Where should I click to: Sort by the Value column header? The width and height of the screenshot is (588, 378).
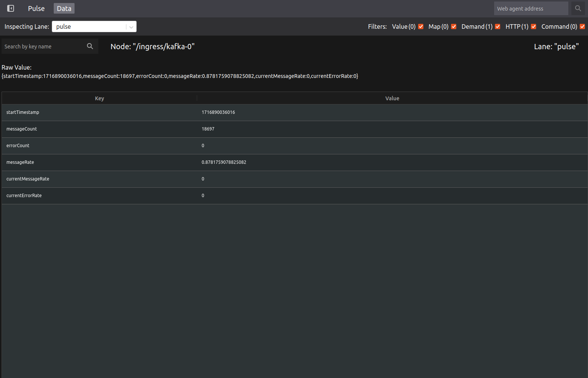click(392, 98)
